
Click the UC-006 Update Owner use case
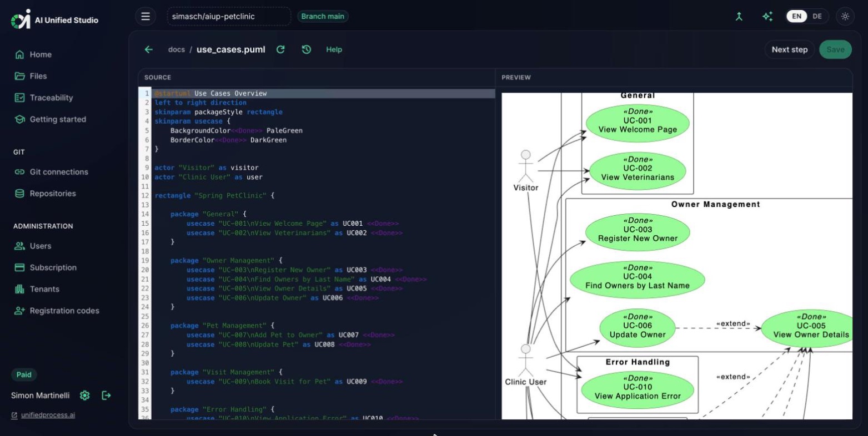(x=638, y=328)
